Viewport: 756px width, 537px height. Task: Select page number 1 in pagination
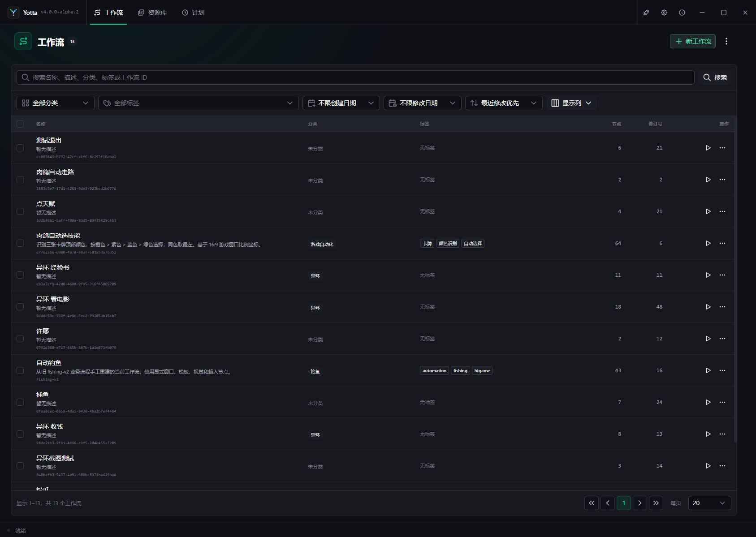[x=624, y=503]
